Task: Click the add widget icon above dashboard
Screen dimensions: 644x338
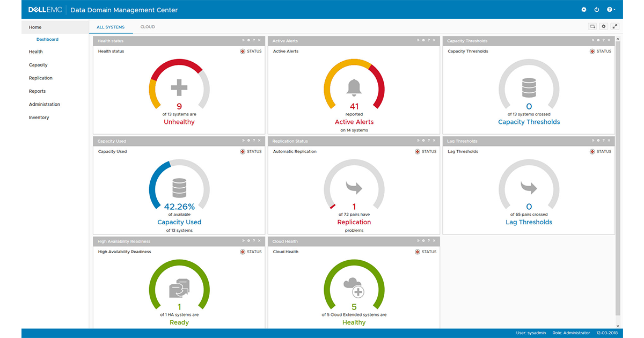Action: click(x=592, y=26)
